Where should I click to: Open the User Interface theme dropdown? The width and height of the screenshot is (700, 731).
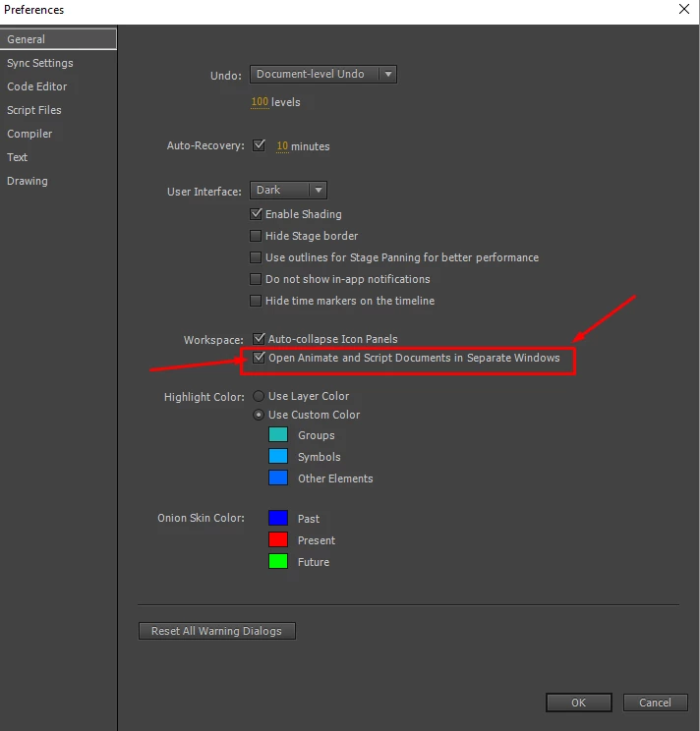click(x=288, y=191)
